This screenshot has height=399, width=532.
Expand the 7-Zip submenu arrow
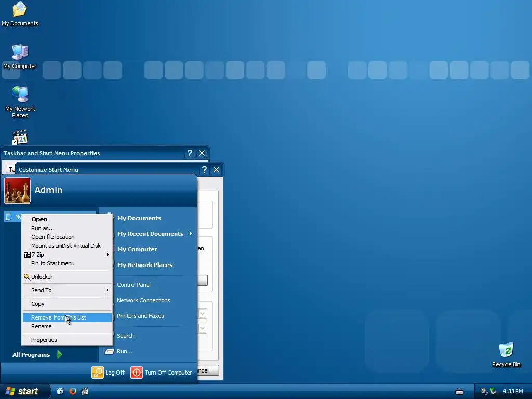tap(107, 255)
